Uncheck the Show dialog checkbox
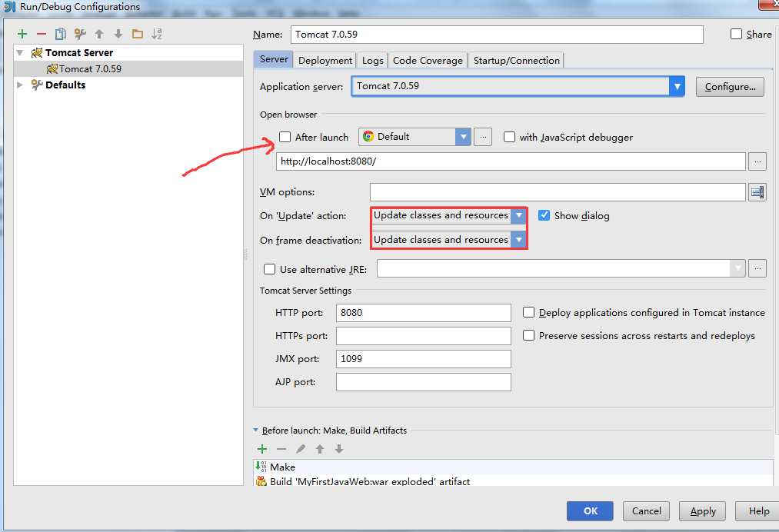 (x=544, y=215)
